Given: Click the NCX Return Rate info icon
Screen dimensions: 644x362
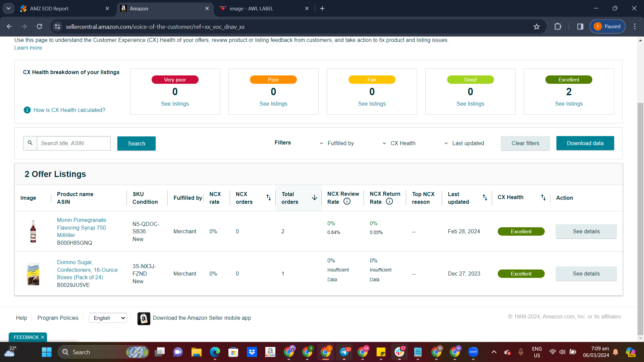Looking at the screenshot, I should click(x=389, y=201).
